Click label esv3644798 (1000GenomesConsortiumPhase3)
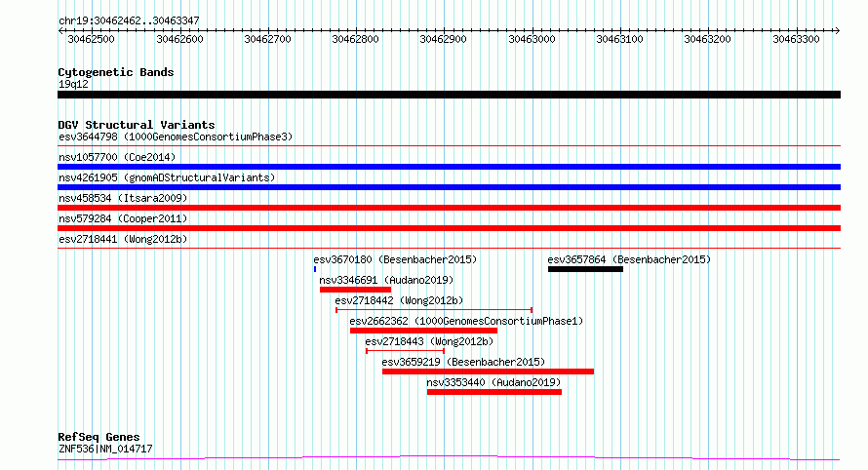The width and height of the screenshot is (868, 470). [176, 137]
